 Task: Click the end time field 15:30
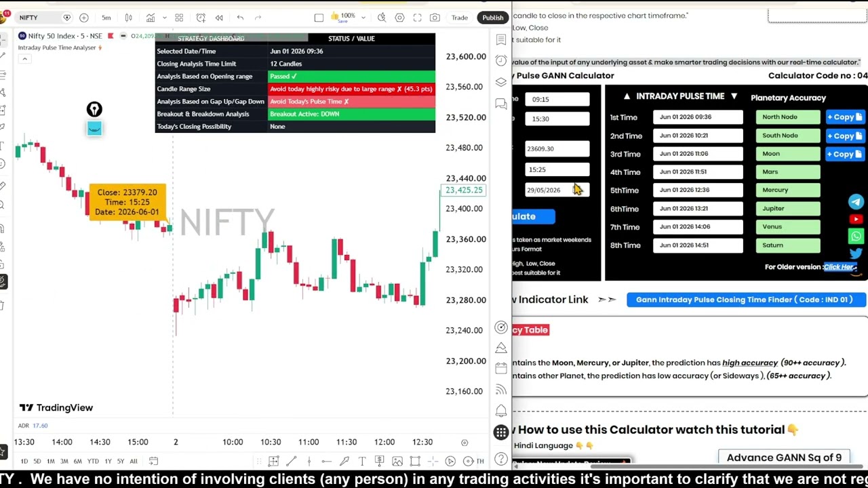pyautogui.click(x=557, y=119)
